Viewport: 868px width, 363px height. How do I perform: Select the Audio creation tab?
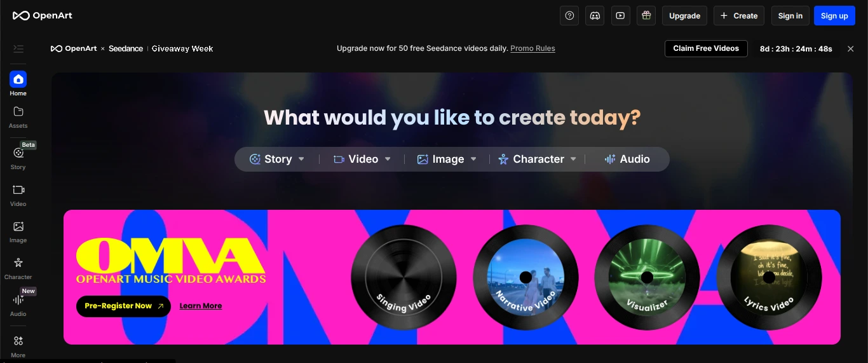coord(627,160)
